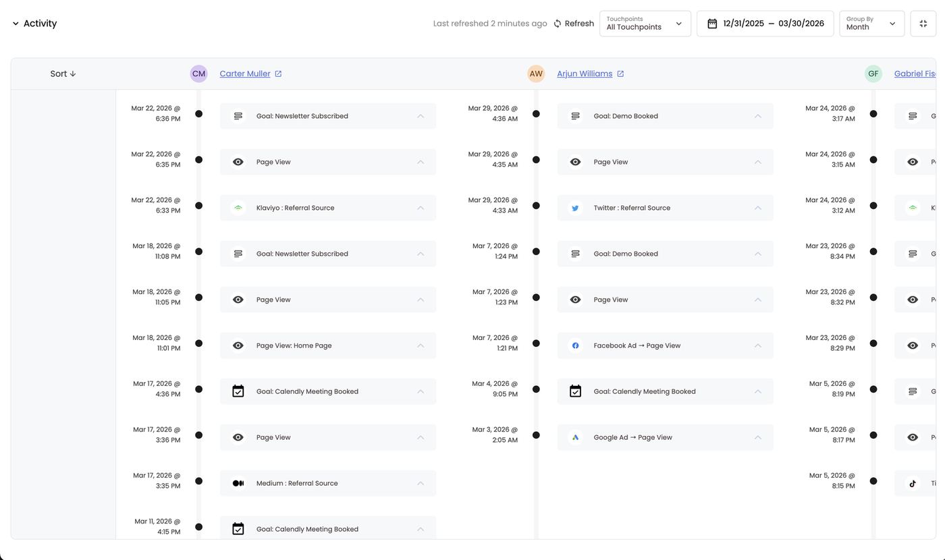Collapse the Activity section chevron
This screenshot has width=945, height=560.
(x=16, y=24)
